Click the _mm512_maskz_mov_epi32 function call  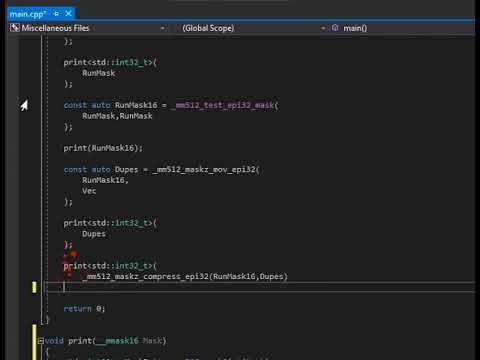pos(205,169)
